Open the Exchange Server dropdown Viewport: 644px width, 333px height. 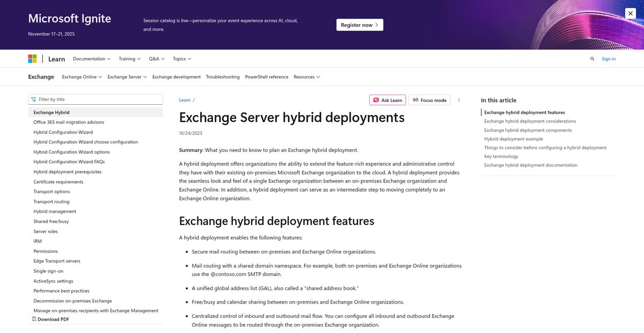(x=127, y=77)
